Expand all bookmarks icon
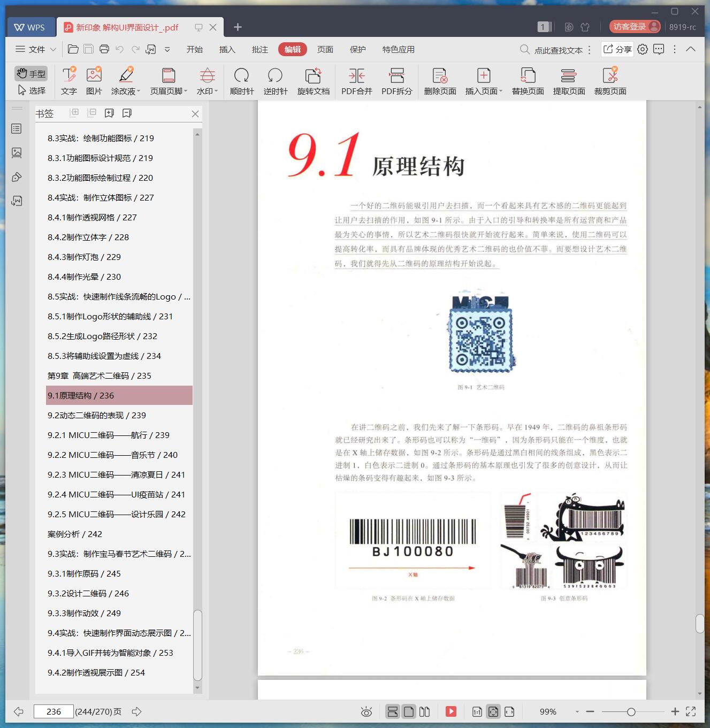The image size is (710, 728). click(74, 113)
